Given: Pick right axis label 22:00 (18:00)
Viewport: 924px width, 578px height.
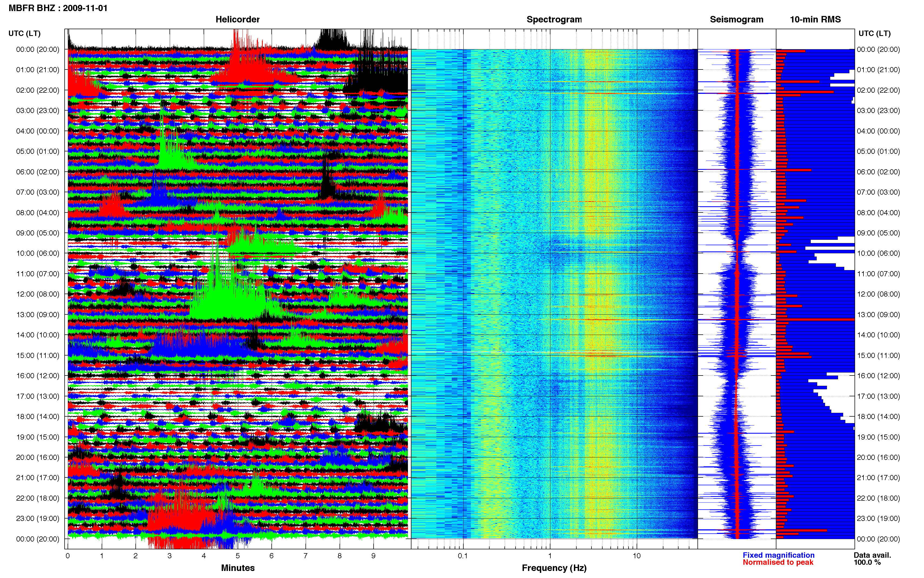Looking at the screenshot, I should tap(878, 498).
